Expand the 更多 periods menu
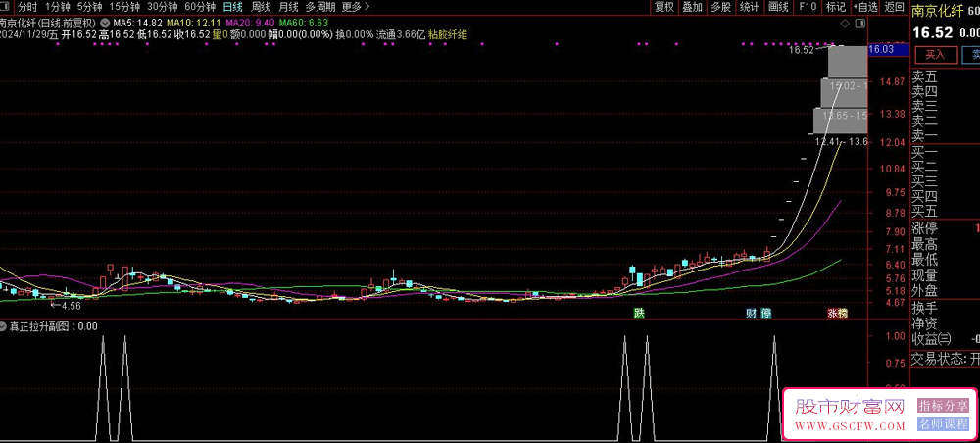The image size is (980, 443). pyautogui.click(x=356, y=8)
